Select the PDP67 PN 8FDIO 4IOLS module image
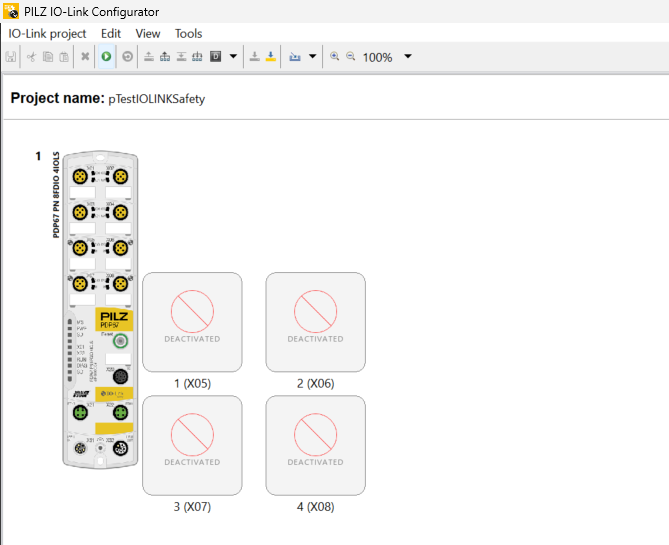The width and height of the screenshot is (669, 545). pyautogui.click(x=100, y=309)
